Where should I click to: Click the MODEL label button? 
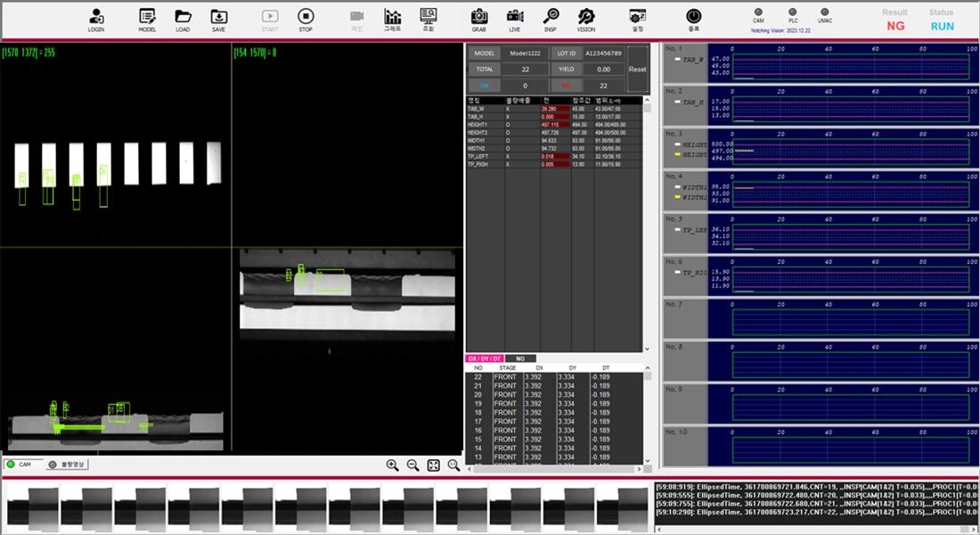click(485, 53)
